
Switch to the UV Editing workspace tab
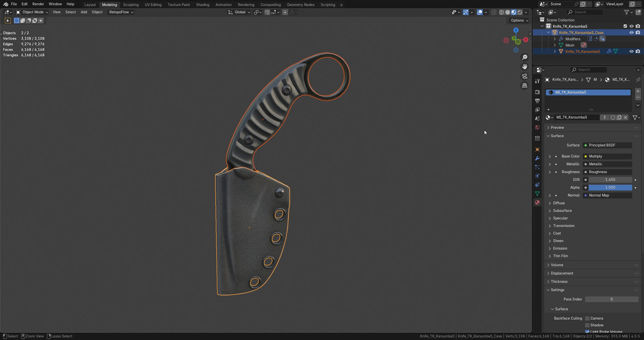153,4
